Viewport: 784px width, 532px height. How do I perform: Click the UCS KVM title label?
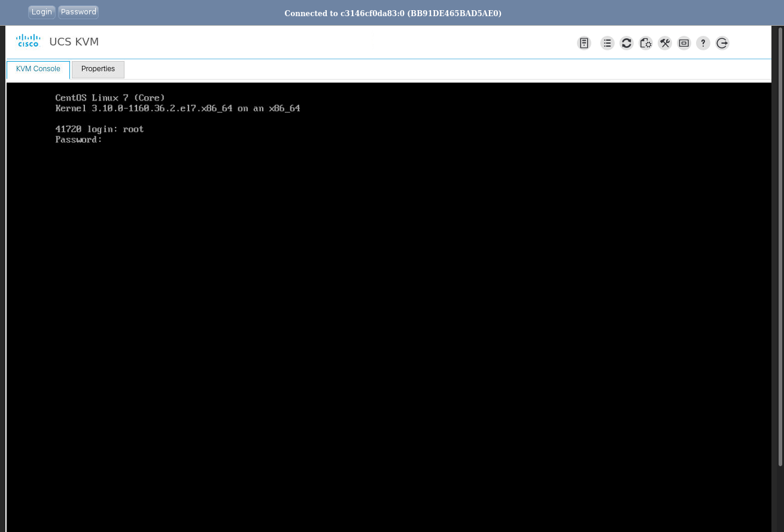pyautogui.click(x=74, y=42)
